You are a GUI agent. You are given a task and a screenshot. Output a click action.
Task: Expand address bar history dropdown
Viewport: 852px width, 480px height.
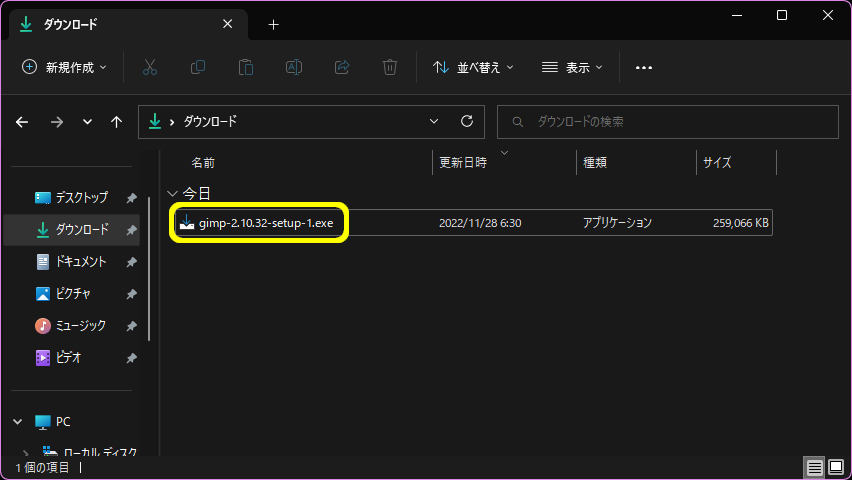coord(434,121)
